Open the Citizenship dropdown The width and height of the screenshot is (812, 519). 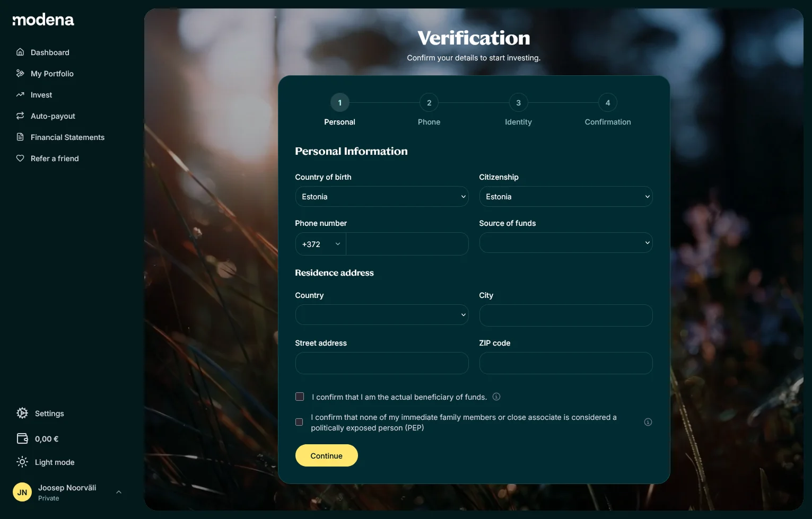566,197
